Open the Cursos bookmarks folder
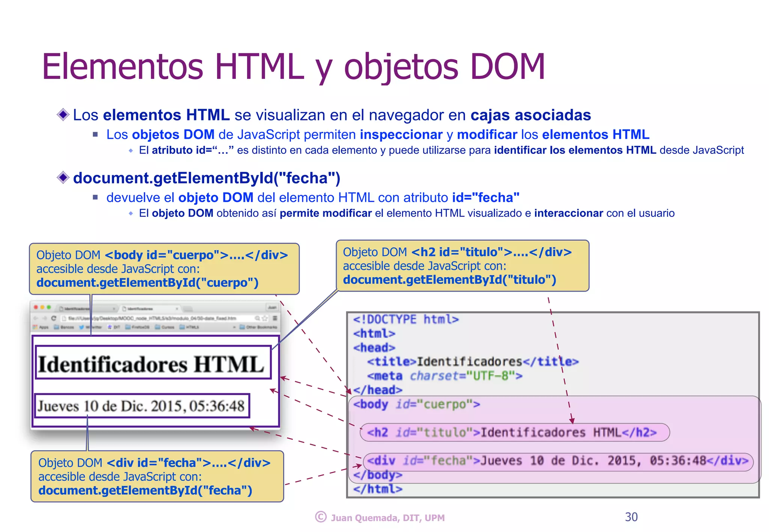The image size is (769, 532). click(x=164, y=327)
